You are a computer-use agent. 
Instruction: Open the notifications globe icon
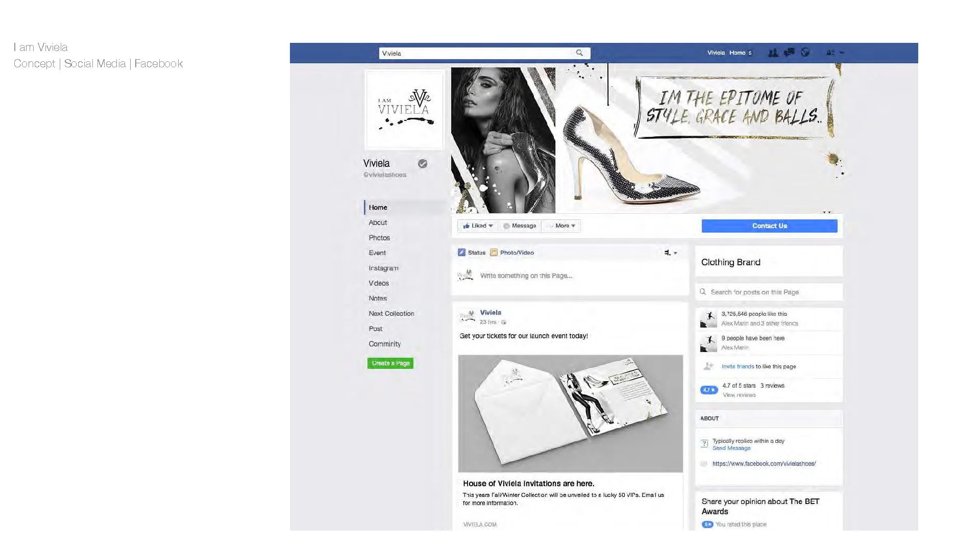pyautogui.click(x=805, y=53)
